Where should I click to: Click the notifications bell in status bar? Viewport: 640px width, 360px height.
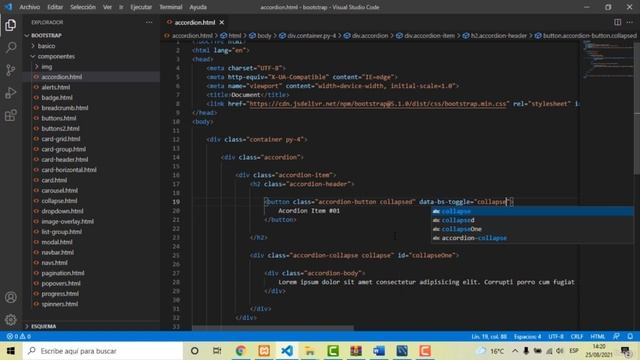(x=630, y=336)
